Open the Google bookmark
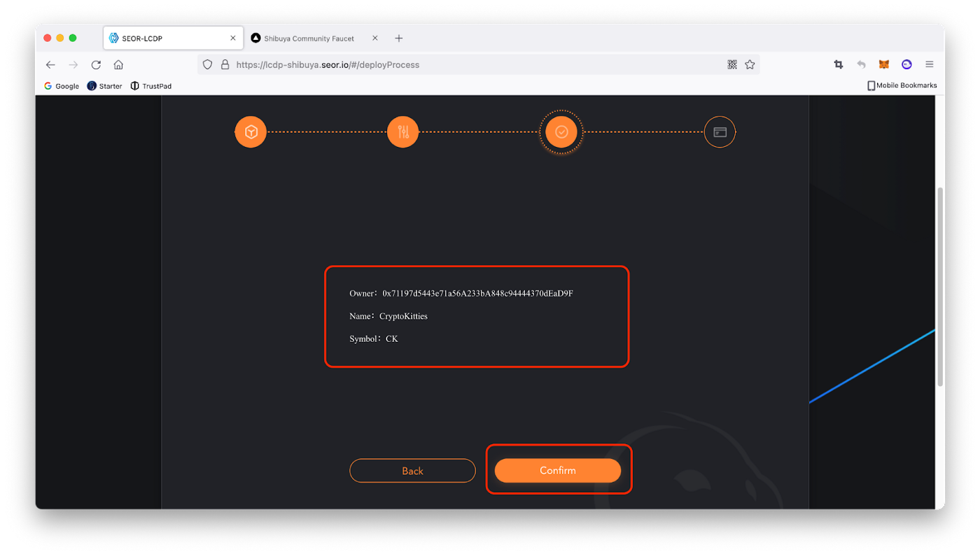This screenshot has height=556, width=980. (62, 86)
